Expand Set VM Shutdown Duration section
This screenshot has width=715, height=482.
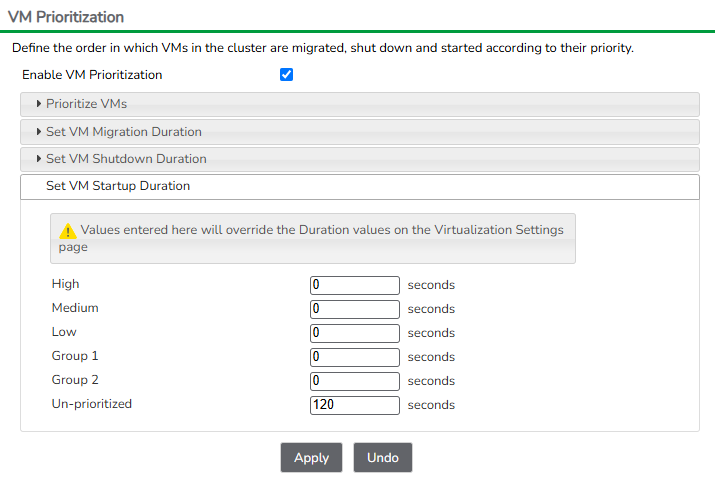360,159
